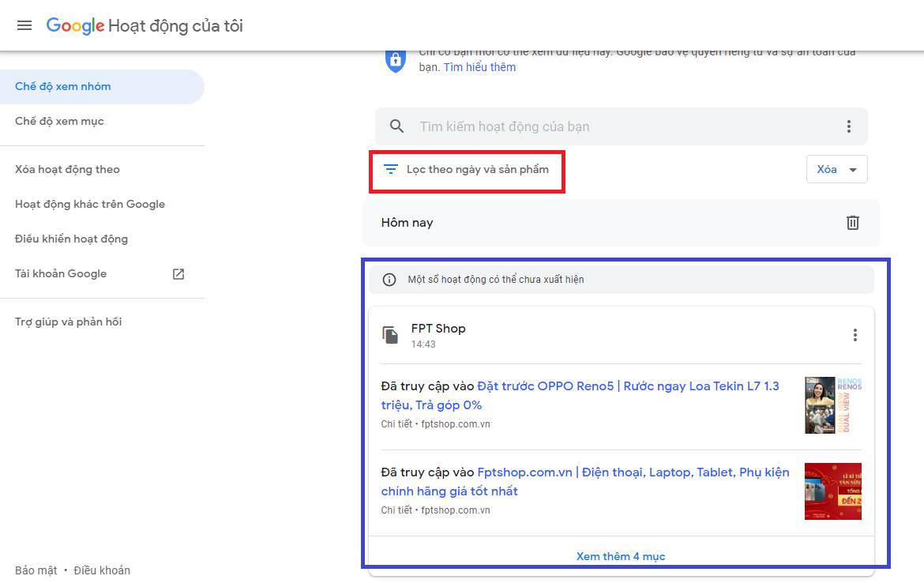Click the "Bảo mật" footer link

[x=36, y=570]
